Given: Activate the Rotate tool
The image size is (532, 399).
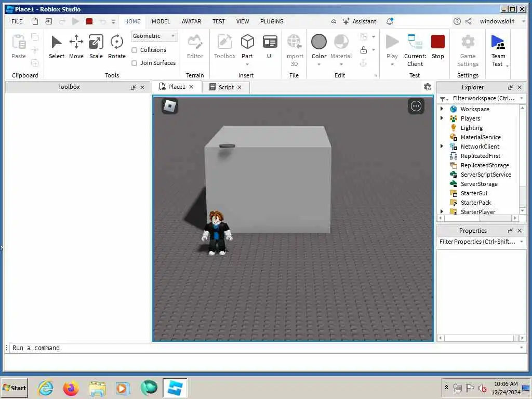Looking at the screenshot, I should point(117,47).
